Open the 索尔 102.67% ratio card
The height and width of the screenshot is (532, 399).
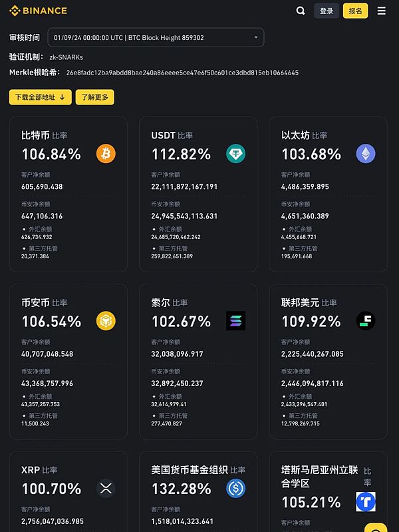pyautogui.click(x=198, y=362)
